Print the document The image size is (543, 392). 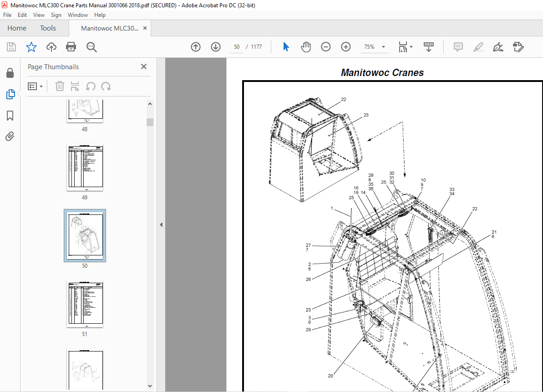(71, 47)
